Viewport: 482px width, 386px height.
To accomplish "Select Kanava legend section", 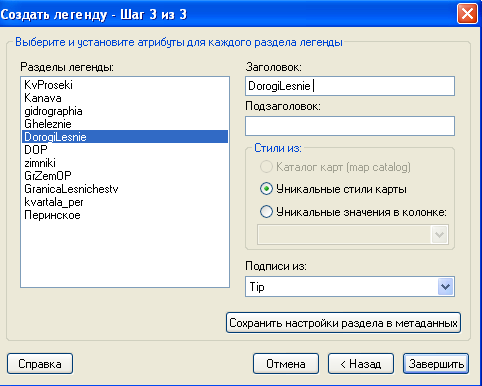I will [x=125, y=98].
